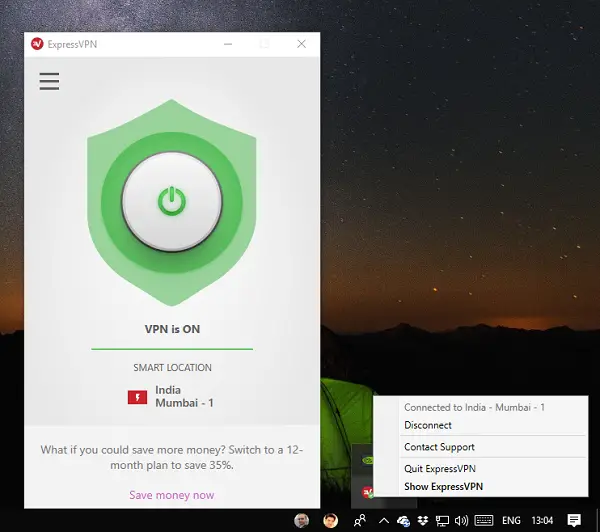Click the ExpressVPN tray icon in the overflow panel
600x532 pixels.
tap(368, 492)
